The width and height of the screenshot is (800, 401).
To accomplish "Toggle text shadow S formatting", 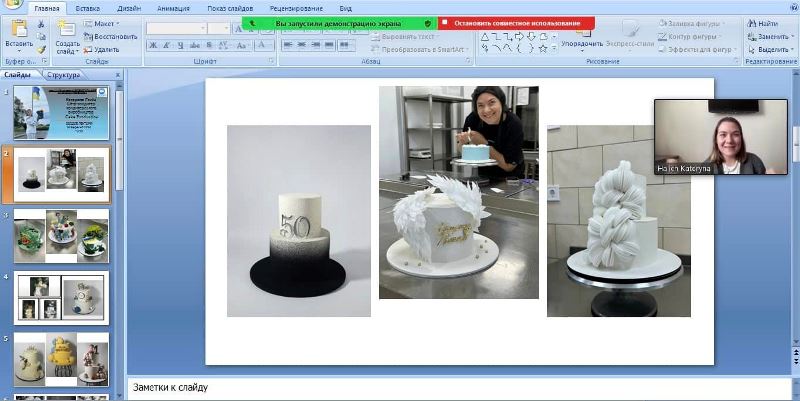I will click(209, 45).
